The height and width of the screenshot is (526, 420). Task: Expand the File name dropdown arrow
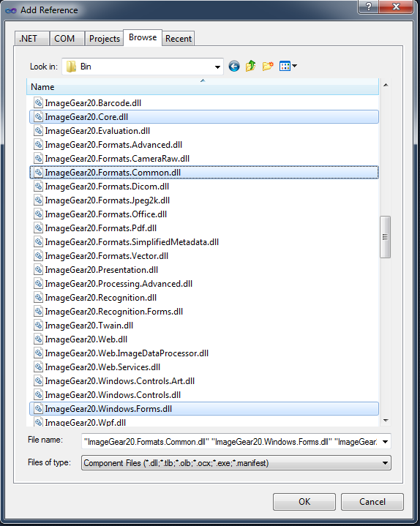point(385,441)
